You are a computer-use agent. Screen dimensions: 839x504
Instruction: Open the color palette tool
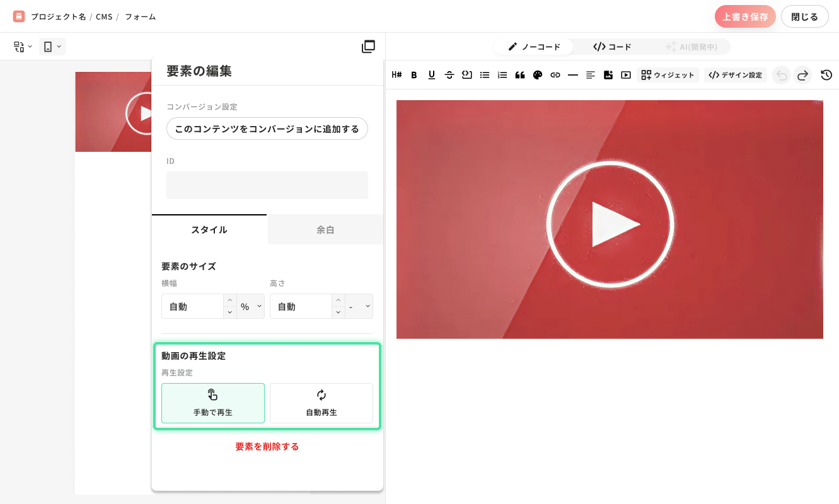coord(538,75)
